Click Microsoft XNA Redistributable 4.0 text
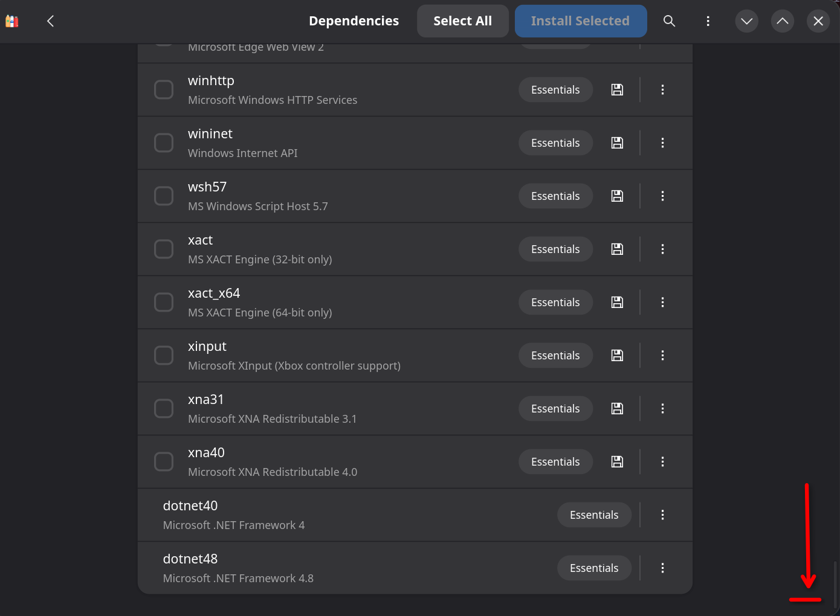The image size is (840, 616). pos(273,472)
